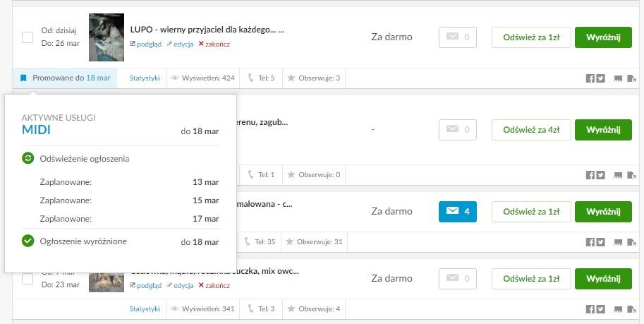This screenshot has height=324, width=644.
Task: Open Statystyki for bottom listing
Action: pos(145,308)
